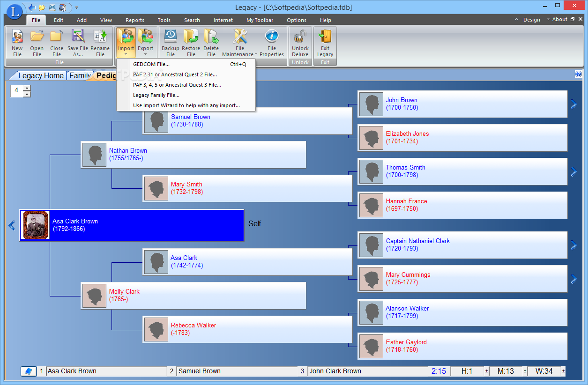Click Asa Clark Brown's portrait photo
The image size is (588, 385).
click(x=36, y=225)
